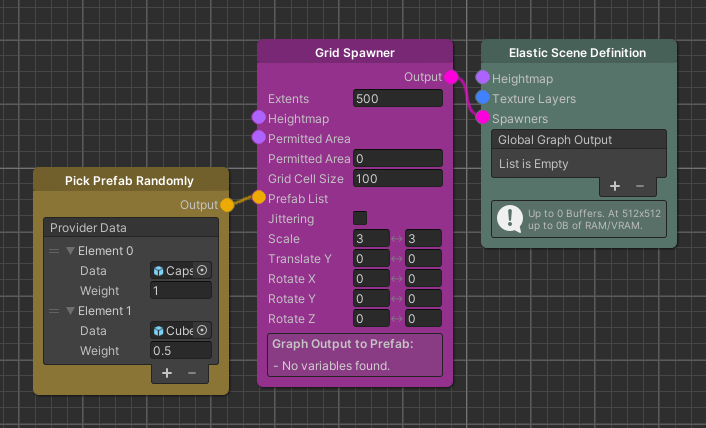
Task: Click the Extents value field
Action: click(x=397, y=99)
